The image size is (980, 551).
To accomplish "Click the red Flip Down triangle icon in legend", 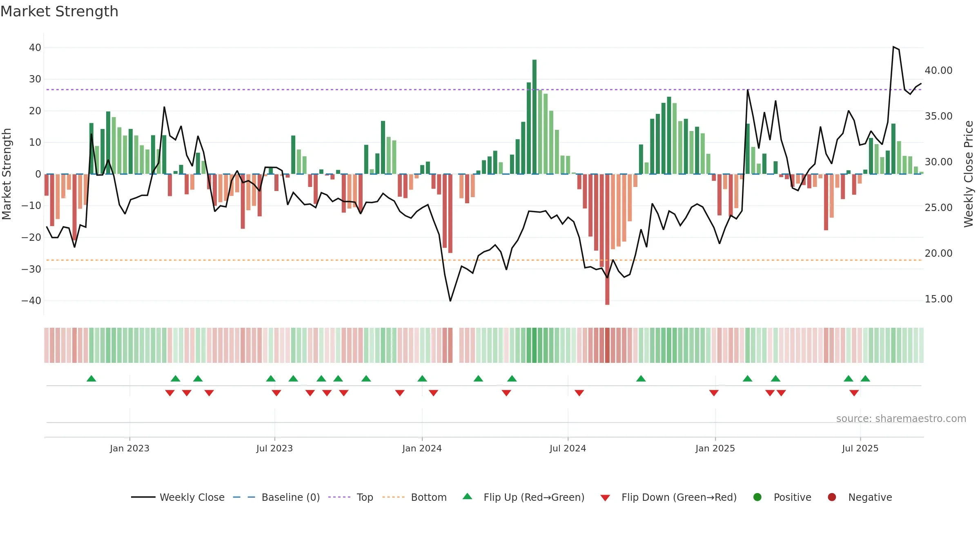I will click(606, 498).
